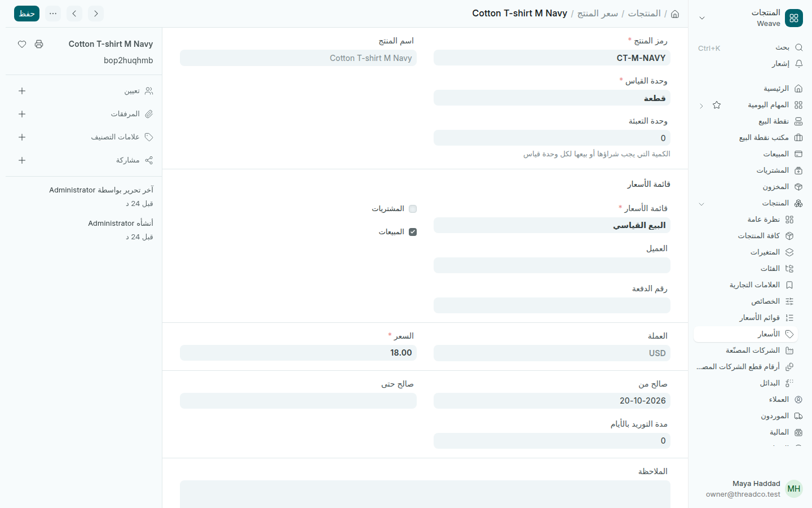Open المتغيرات in the sidebar
The height and width of the screenshot is (508, 812).
point(745,252)
